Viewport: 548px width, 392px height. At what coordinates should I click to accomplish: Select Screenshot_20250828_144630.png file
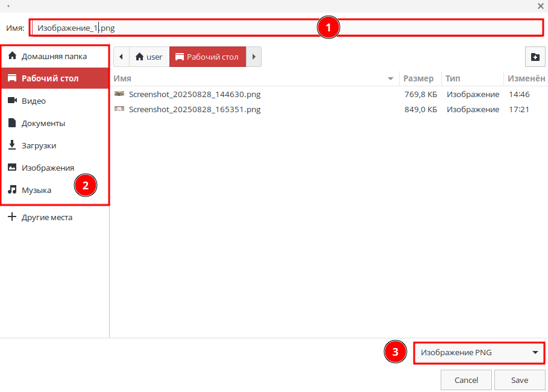194,94
